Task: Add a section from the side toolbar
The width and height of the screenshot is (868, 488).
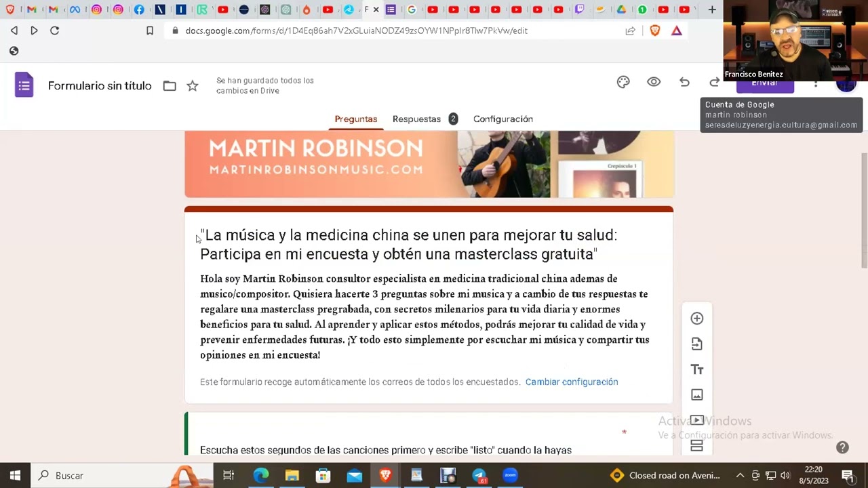Action: tap(696, 445)
